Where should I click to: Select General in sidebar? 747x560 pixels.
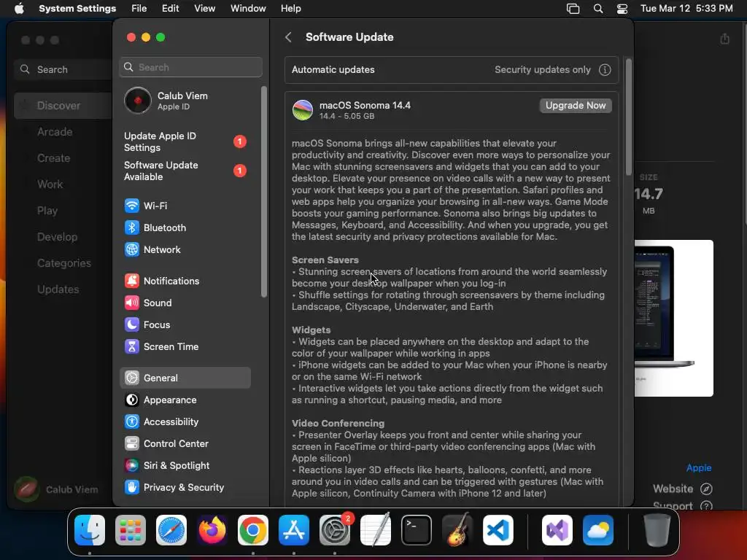pyautogui.click(x=185, y=378)
